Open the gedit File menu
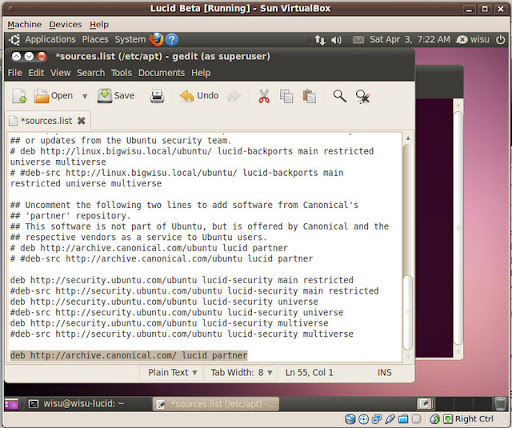Screen dimensions: 512x428 [x=15, y=73]
